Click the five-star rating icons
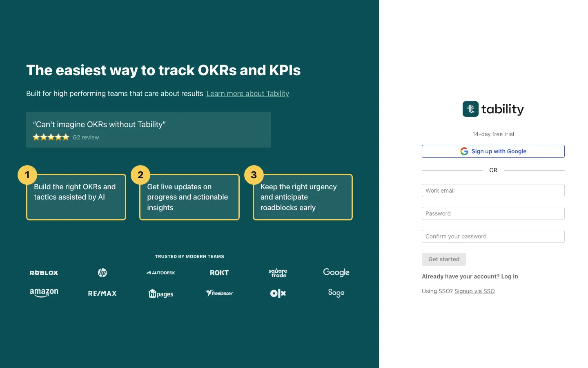588x368 pixels. (x=51, y=137)
